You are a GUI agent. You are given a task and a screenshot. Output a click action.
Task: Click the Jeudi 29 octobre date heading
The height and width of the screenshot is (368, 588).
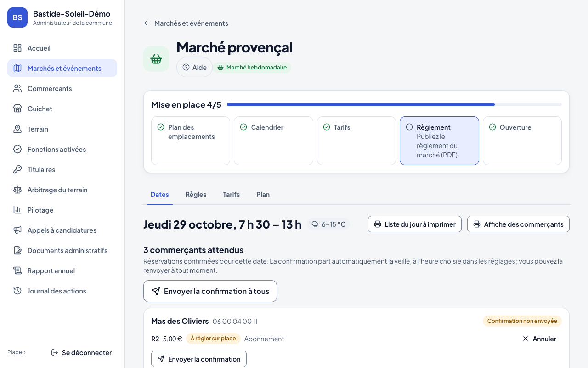tap(222, 224)
